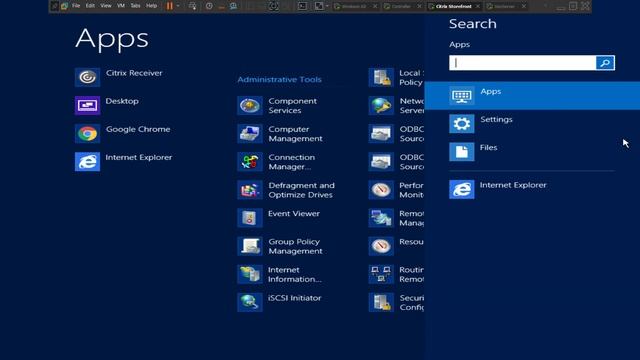This screenshot has height=360, width=640.
Task: Click the magnifier search button
Action: coord(605,63)
